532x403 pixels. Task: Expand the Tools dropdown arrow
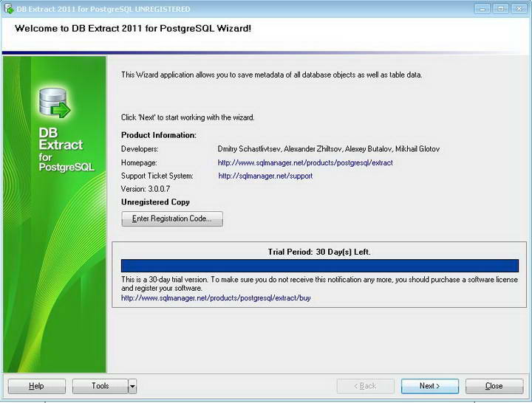coord(132,386)
